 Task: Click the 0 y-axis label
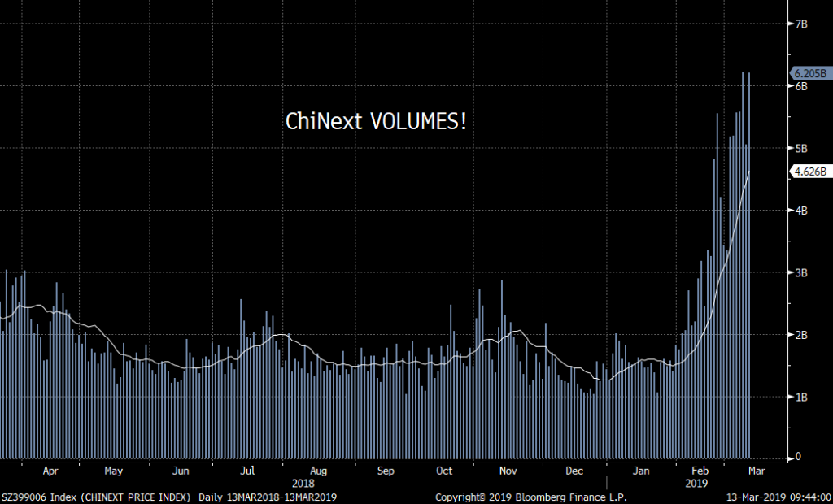coord(799,457)
